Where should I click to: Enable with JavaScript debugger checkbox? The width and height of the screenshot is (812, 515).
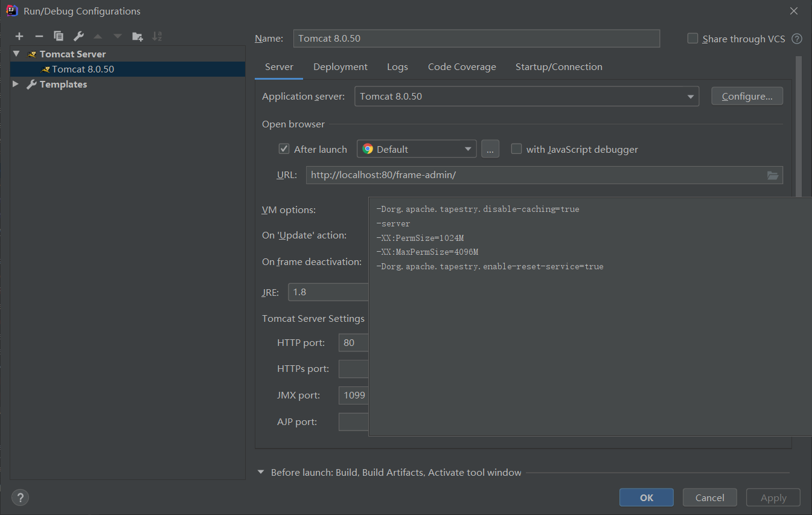pos(516,149)
